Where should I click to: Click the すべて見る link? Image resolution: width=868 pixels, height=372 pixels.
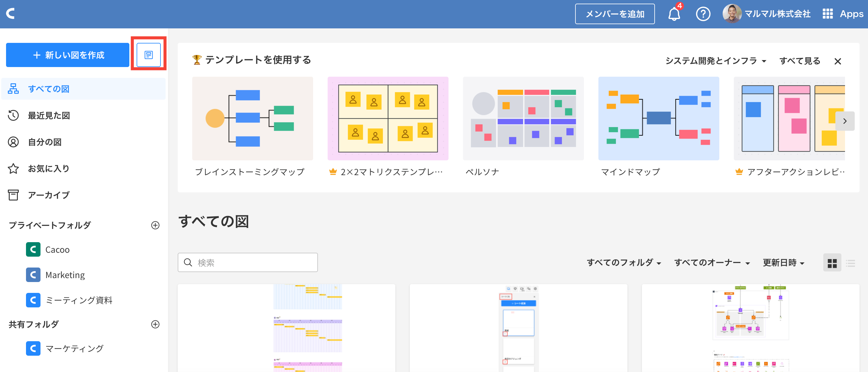click(800, 61)
